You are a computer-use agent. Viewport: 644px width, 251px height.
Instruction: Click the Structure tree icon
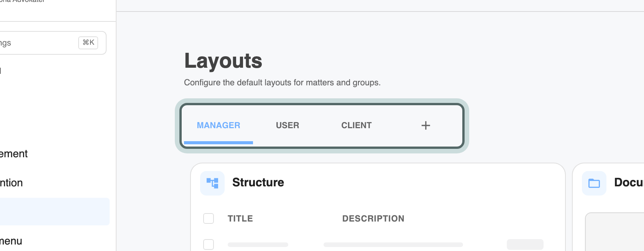coord(212,183)
